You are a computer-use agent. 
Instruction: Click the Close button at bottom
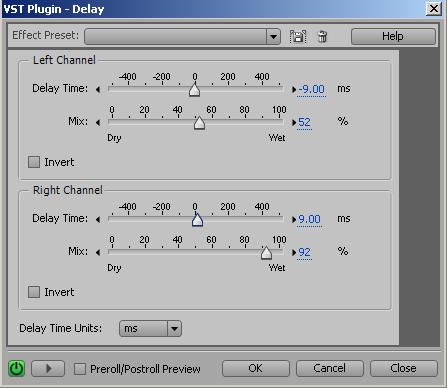click(x=404, y=368)
